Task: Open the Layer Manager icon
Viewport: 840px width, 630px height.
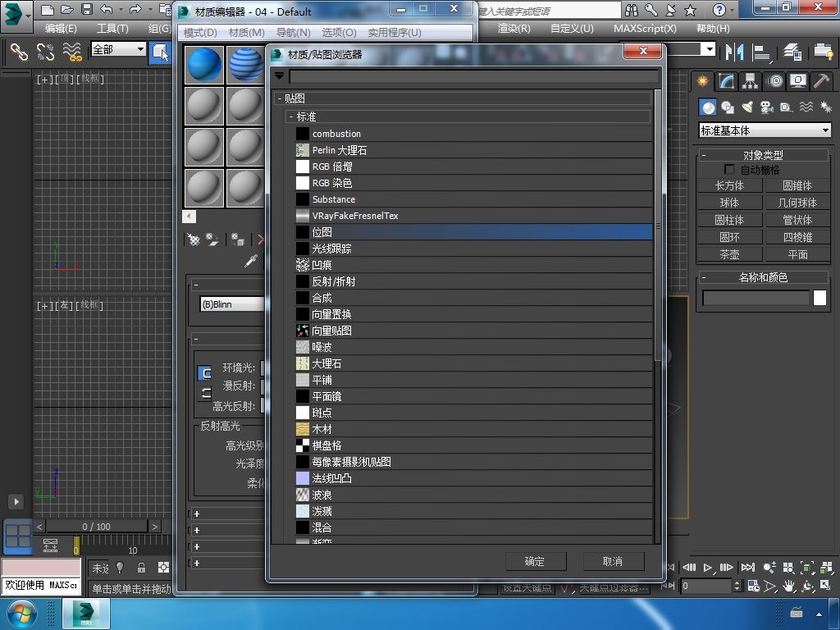Action: tap(792, 52)
